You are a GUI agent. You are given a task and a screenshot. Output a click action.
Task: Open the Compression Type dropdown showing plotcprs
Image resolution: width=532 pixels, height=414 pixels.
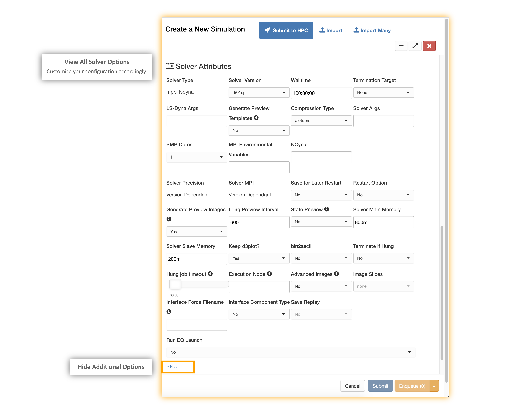321,121
